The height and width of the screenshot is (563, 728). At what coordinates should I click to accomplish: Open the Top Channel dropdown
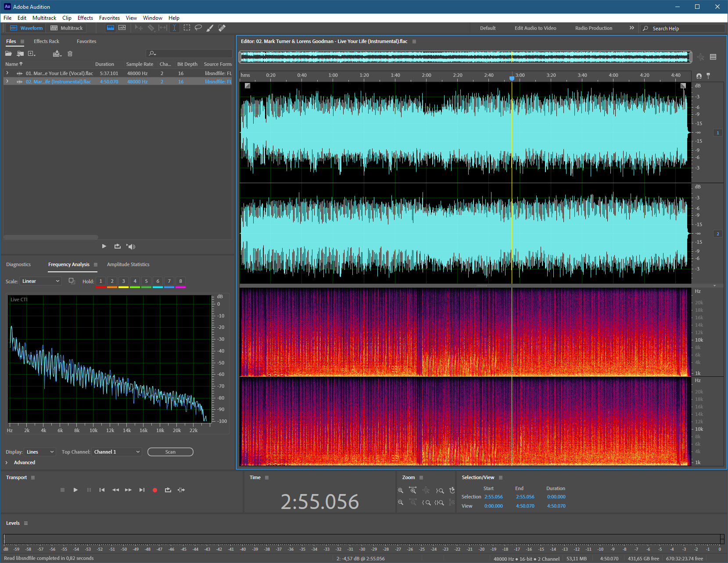click(x=117, y=452)
